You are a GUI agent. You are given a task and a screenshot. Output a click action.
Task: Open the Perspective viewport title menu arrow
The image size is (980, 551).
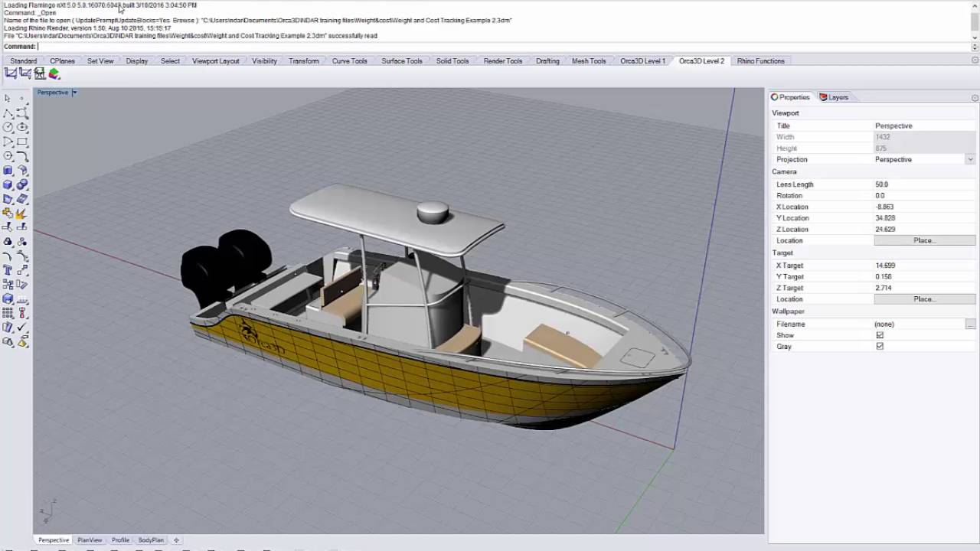pyautogui.click(x=74, y=93)
